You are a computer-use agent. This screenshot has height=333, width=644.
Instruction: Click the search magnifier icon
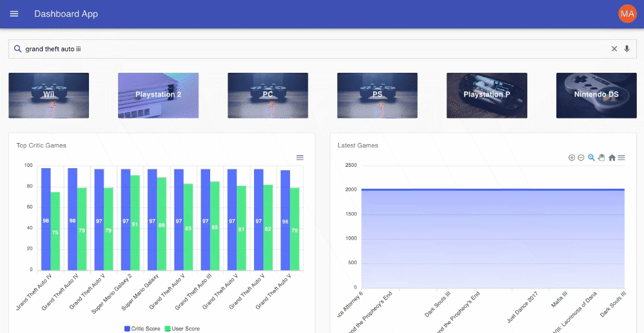tap(17, 49)
